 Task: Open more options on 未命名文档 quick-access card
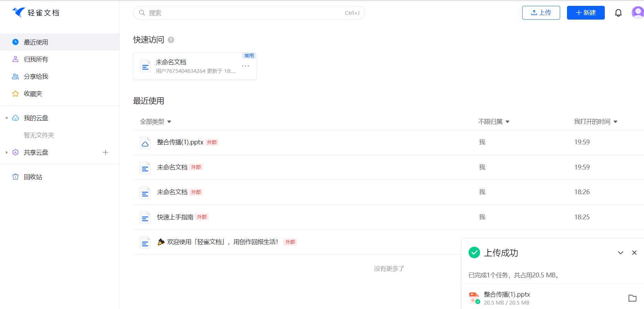pos(245,66)
